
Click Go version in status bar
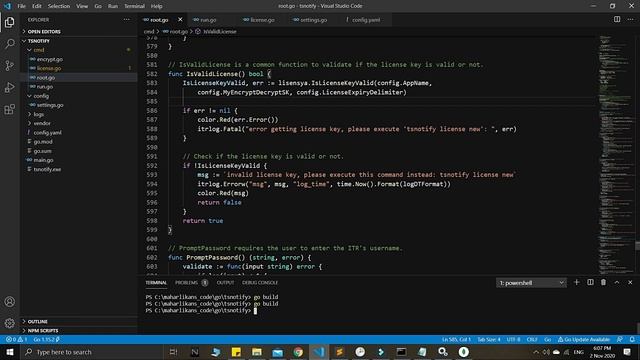(46, 339)
